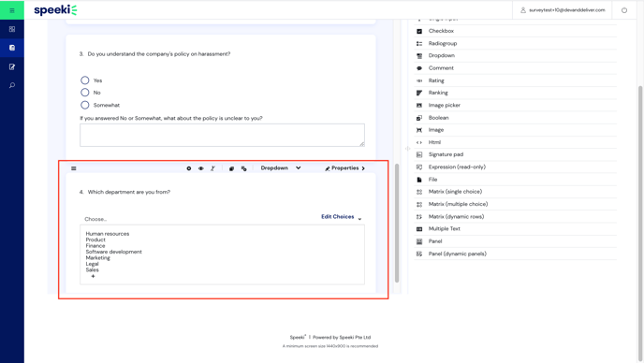Screen dimensions: 644x363
Task: Open the green hamburger menu
Action: point(12,10)
